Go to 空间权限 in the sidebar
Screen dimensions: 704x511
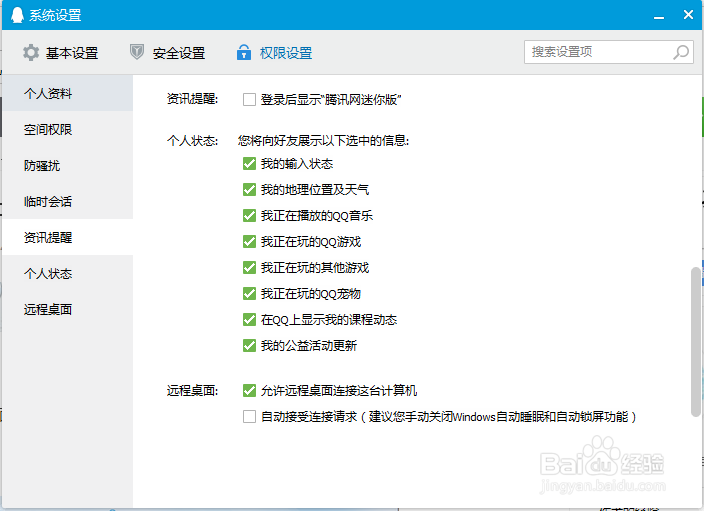[x=67, y=129]
